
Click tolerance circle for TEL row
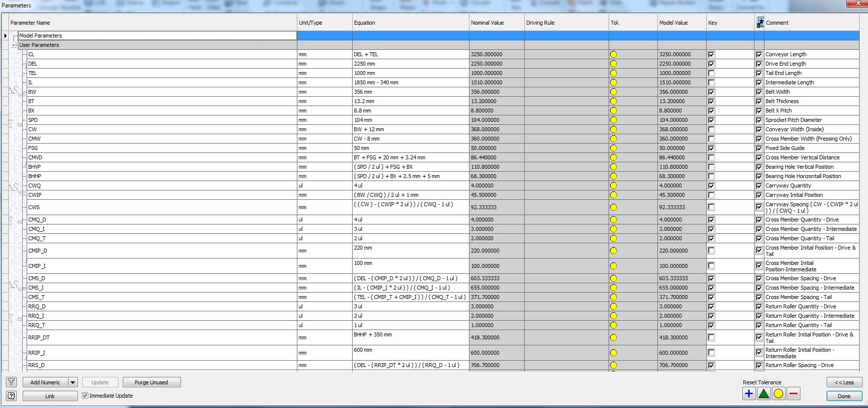pyautogui.click(x=614, y=73)
